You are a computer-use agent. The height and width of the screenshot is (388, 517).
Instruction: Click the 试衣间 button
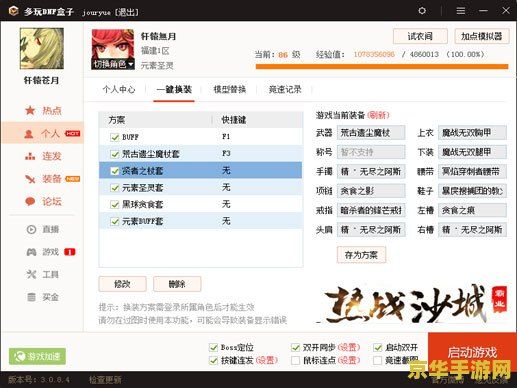point(420,36)
